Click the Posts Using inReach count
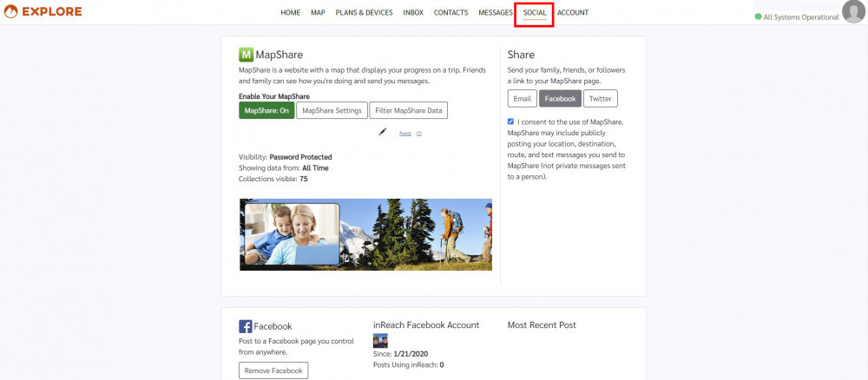868x380 pixels. point(442,365)
